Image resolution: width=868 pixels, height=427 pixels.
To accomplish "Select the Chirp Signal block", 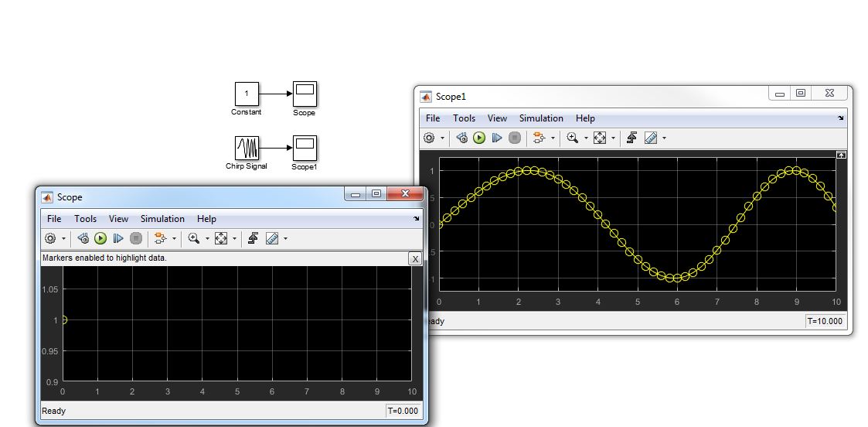I will pyautogui.click(x=247, y=148).
